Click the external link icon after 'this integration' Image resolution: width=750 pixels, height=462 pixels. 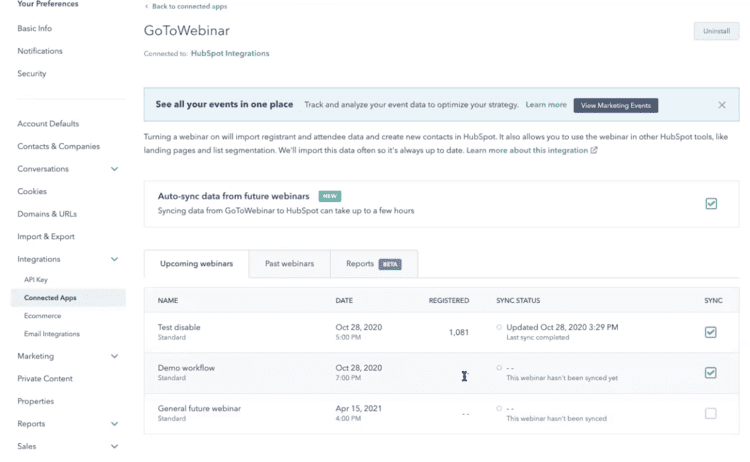594,150
